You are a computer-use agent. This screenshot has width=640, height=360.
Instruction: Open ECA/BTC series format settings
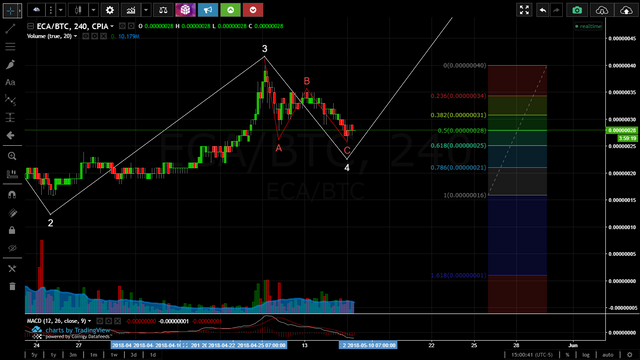pos(131,26)
